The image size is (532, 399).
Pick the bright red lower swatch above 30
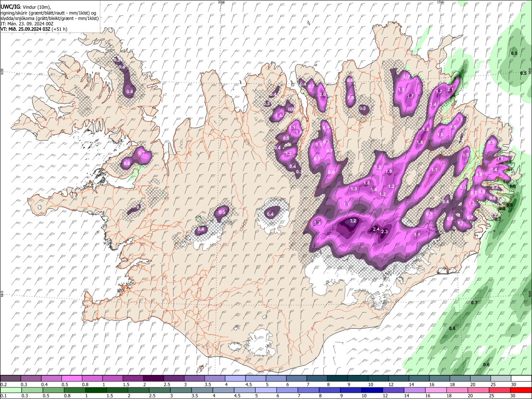521,390
